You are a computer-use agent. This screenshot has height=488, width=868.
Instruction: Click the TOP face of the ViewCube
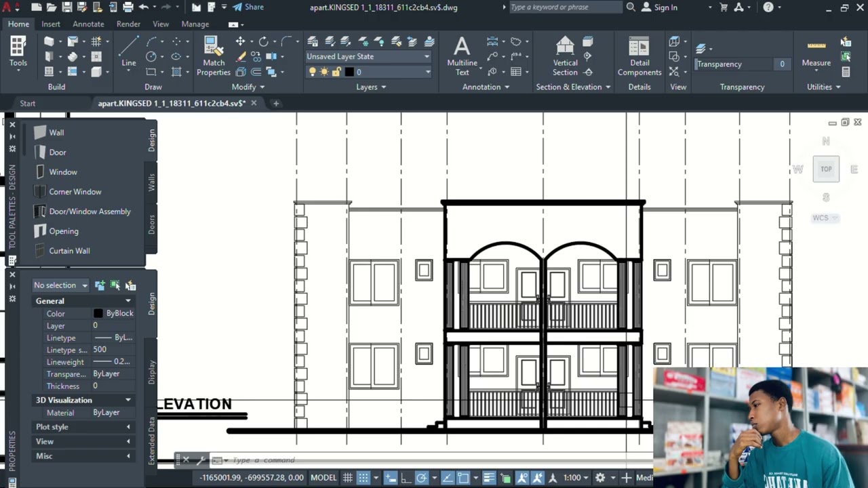pos(826,169)
